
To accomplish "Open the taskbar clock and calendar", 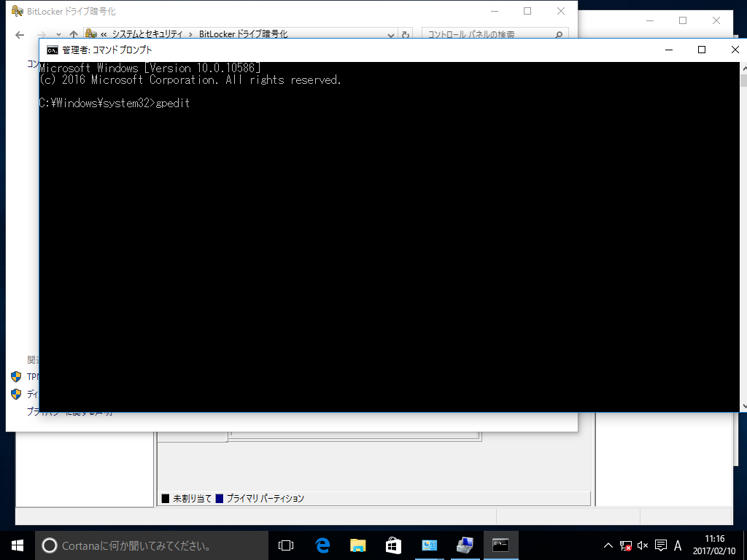I will [714, 545].
